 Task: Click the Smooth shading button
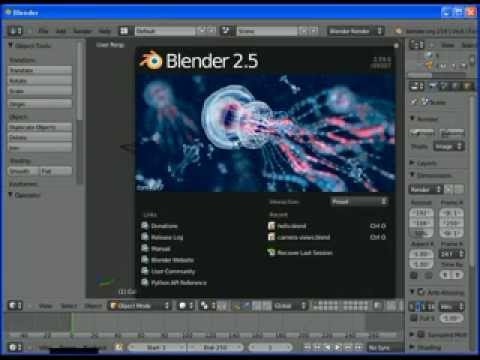tap(23, 171)
